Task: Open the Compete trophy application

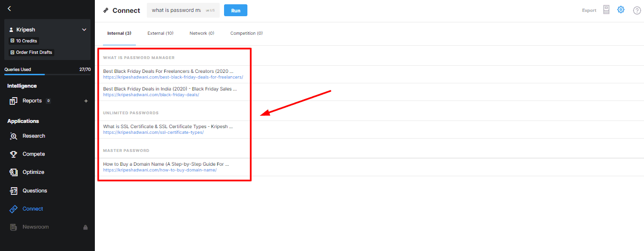Action: [x=33, y=154]
